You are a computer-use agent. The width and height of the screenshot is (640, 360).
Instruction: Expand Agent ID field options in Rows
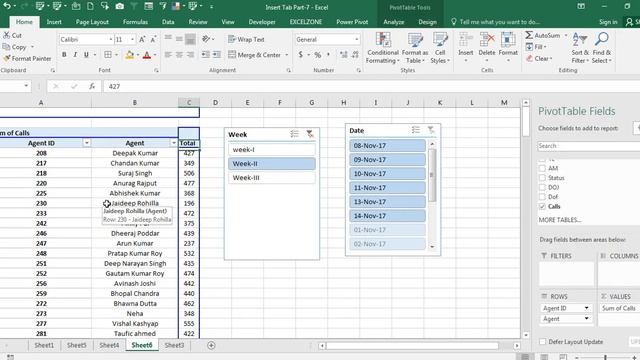[x=587, y=308]
